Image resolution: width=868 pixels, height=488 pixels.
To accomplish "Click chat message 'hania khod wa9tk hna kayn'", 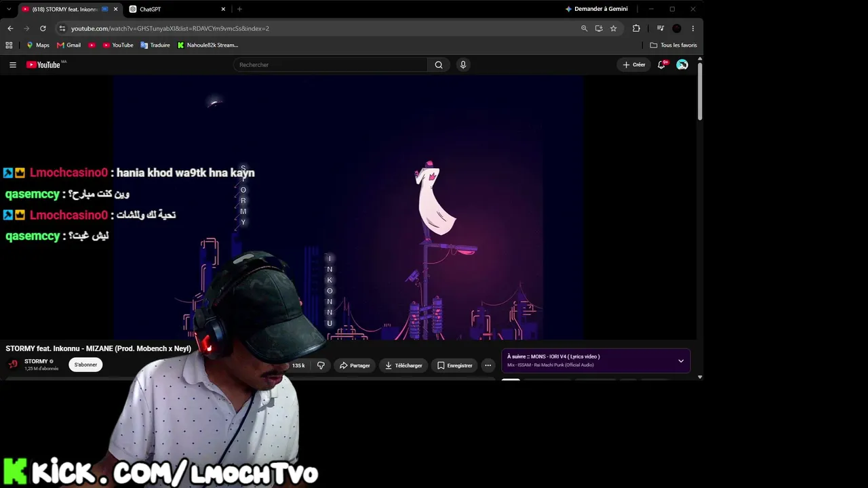I will [x=186, y=173].
